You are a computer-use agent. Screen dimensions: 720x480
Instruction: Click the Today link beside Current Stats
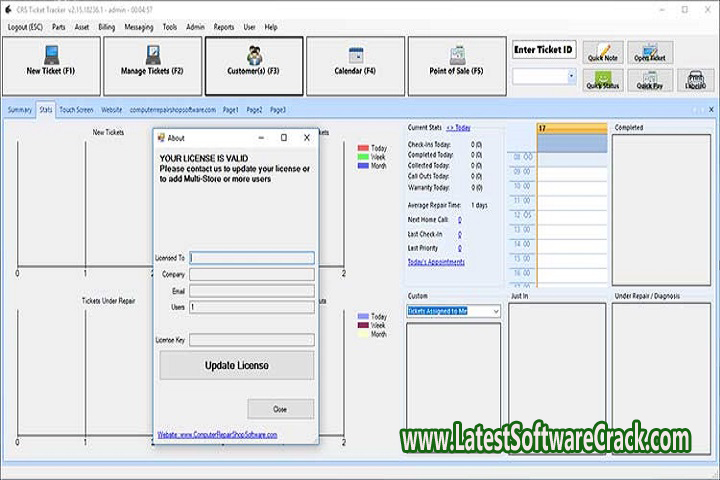458,128
